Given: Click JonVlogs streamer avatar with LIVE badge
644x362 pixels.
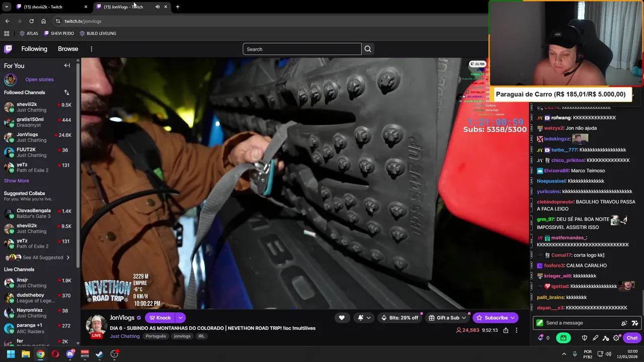Looking at the screenshot, I should [96, 326].
